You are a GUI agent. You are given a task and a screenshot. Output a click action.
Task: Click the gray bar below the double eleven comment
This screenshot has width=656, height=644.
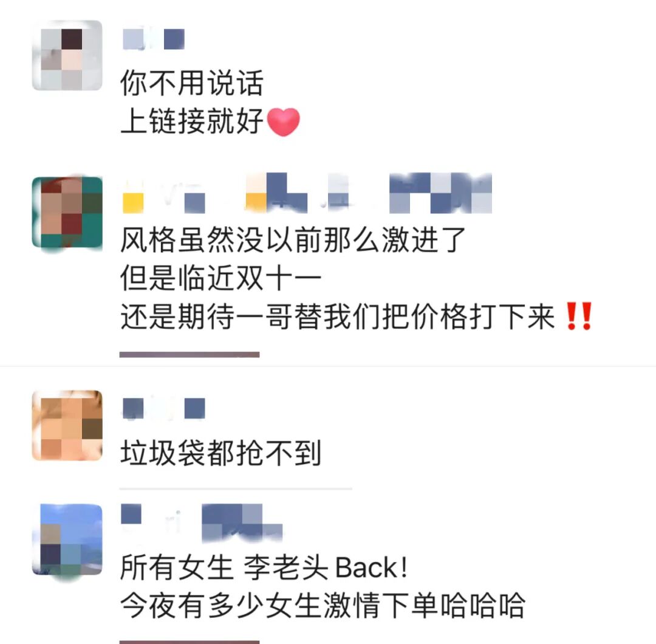[x=190, y=355]
